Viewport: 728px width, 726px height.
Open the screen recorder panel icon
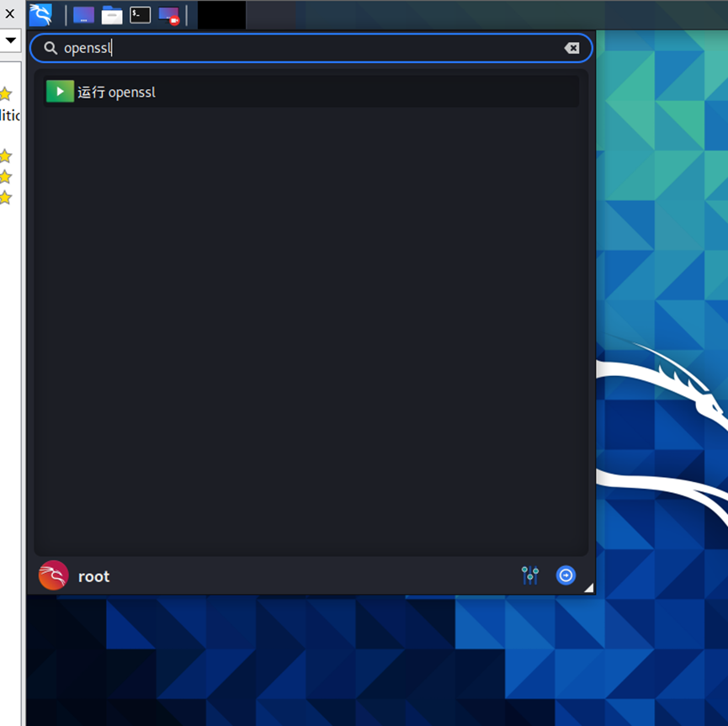pos(169,15)
